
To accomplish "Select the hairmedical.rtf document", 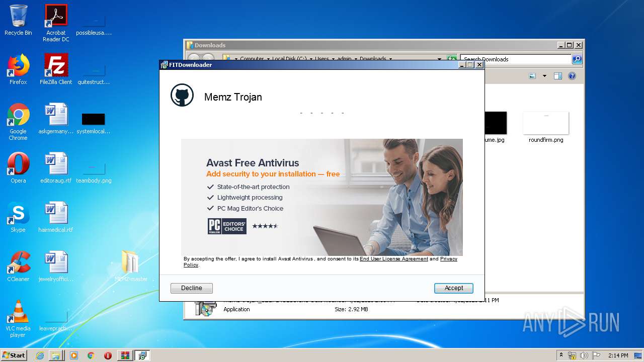I will [56, 217].
